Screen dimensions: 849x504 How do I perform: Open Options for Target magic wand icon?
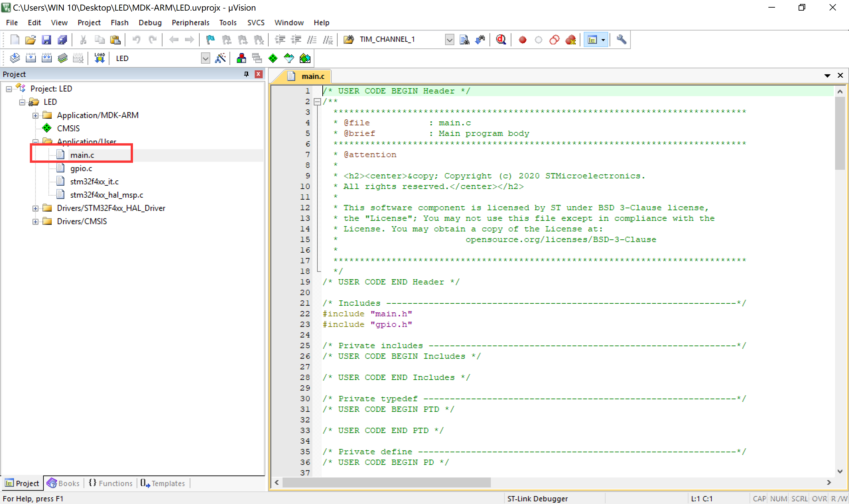click(x=221, y=58)
